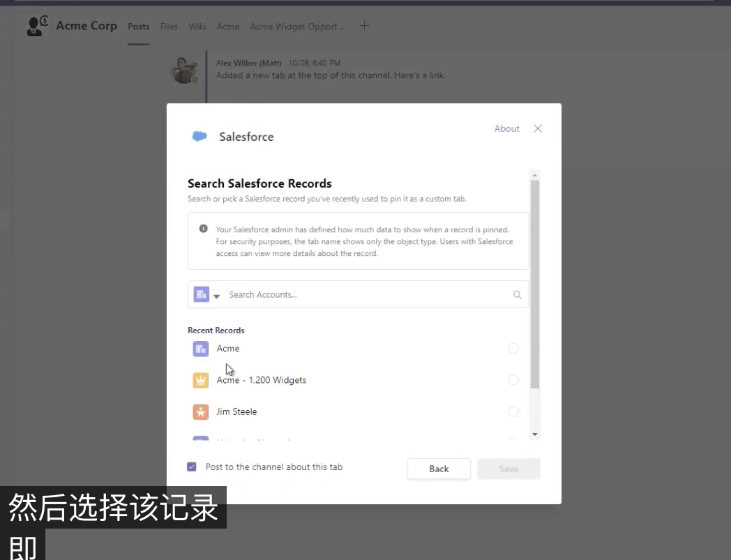Screen dimensions: 731x560
Task: Open the Acme Widget Opport... tab
Action: coord(297,27)
